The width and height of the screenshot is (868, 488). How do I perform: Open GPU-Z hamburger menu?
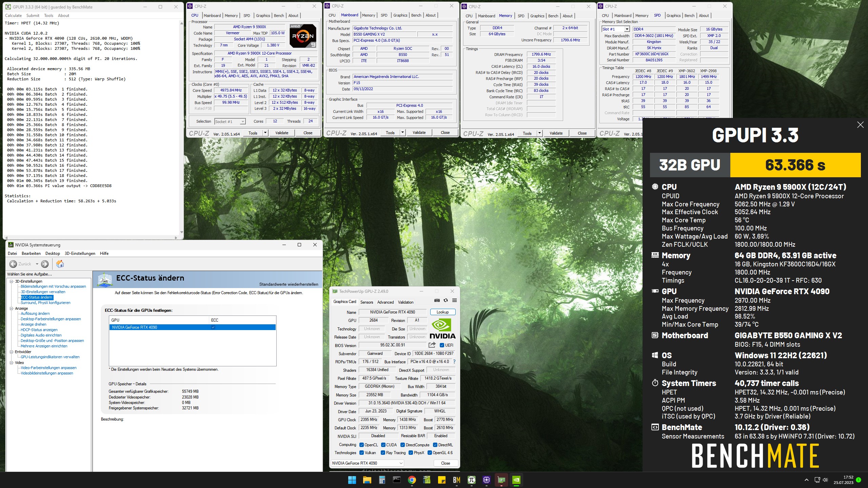(454, 301)
